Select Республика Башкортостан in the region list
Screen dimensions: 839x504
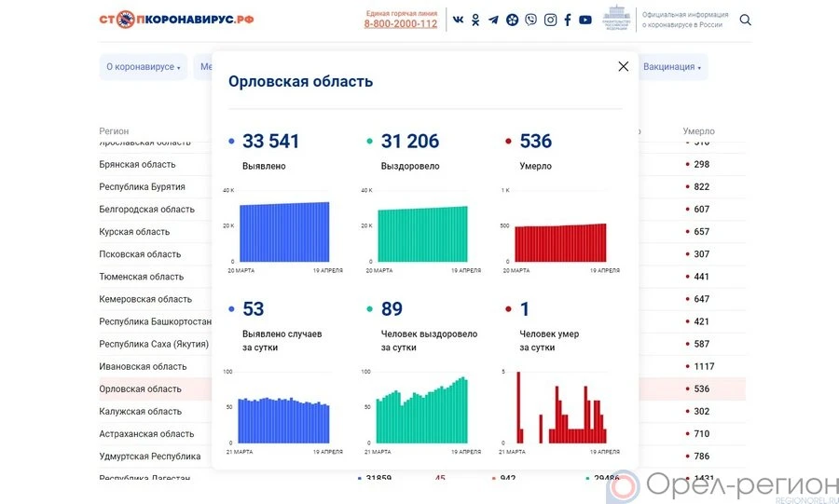(153, 322)
